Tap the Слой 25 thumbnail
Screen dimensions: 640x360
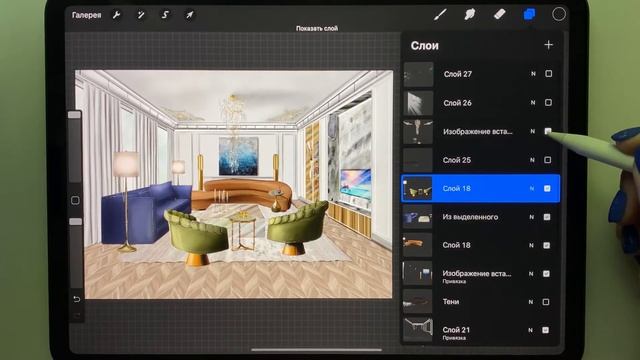(418, 160)
